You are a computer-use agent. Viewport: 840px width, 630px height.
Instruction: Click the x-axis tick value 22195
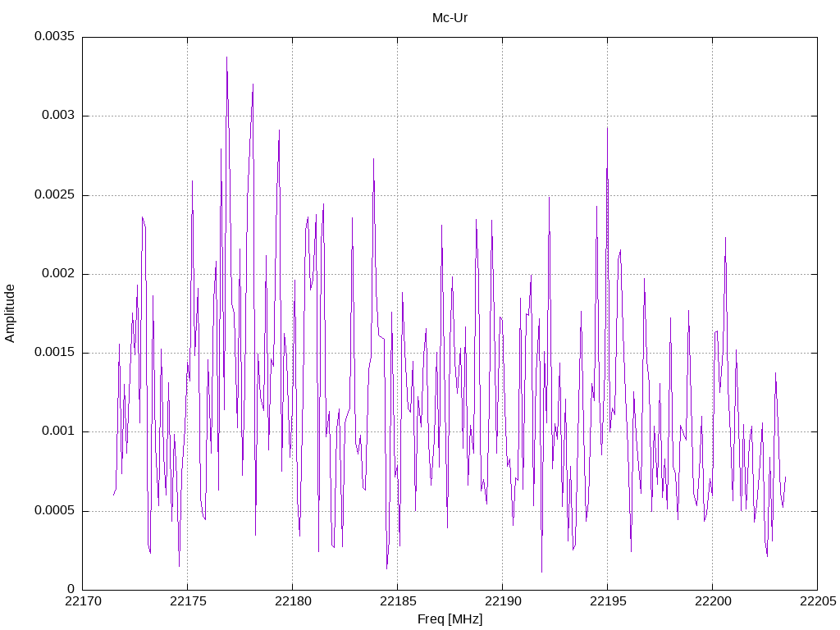point(608,601)
